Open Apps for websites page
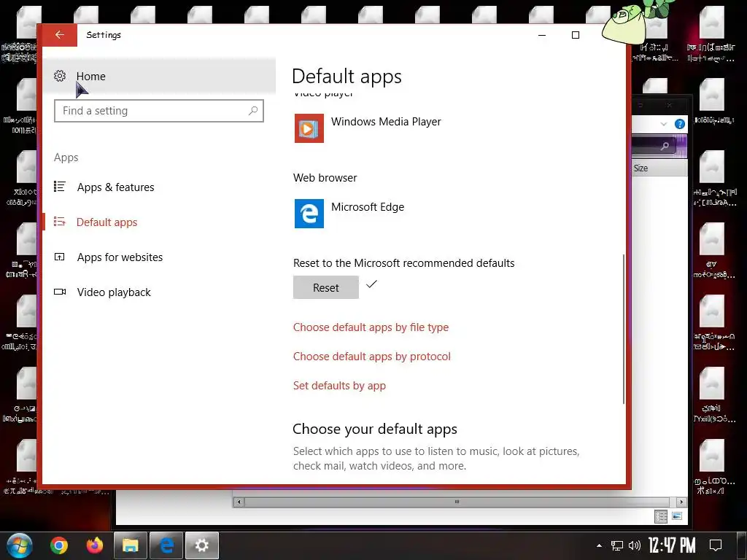This screenshot has width=747, height=560. click(x=120, y=257)
